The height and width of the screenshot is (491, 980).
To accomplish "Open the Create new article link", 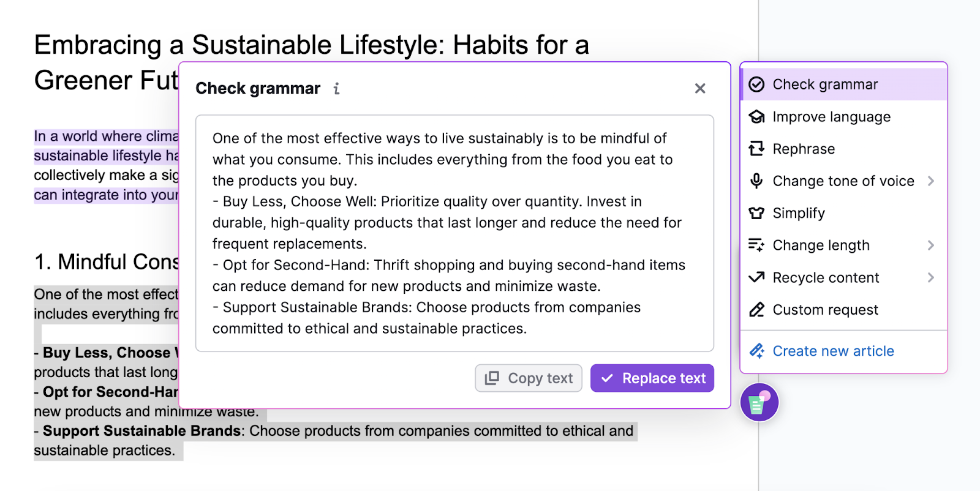I will [x=833, y=351].
